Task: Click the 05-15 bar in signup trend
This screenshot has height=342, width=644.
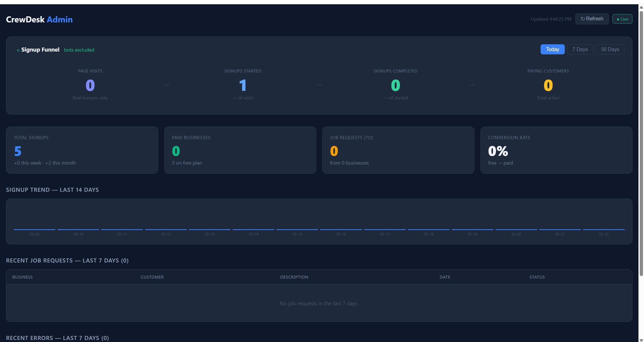Action: click(297, 230)
